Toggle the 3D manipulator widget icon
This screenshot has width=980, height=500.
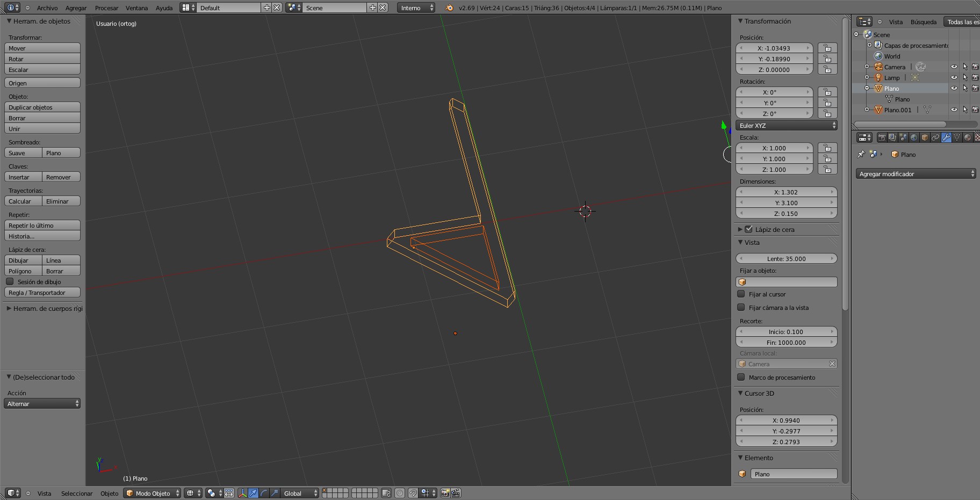(x=242, y=493)
